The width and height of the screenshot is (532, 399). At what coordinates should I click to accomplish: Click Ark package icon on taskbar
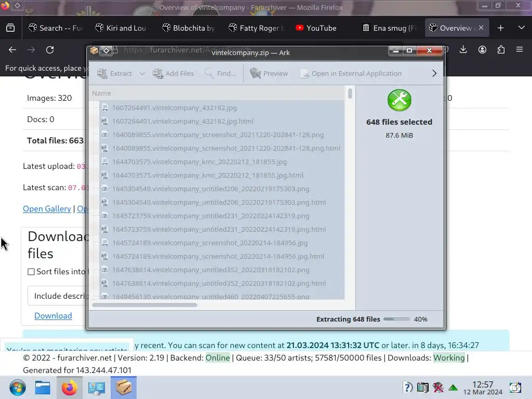pos(124,388)
